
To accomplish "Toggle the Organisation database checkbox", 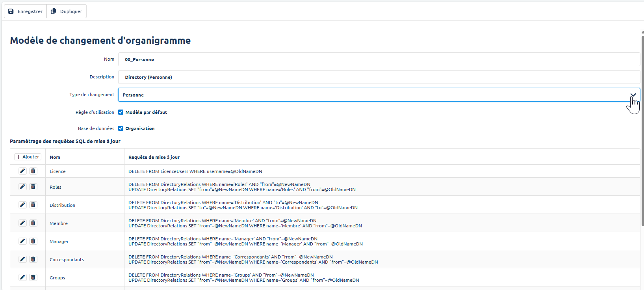I will 121,128.
